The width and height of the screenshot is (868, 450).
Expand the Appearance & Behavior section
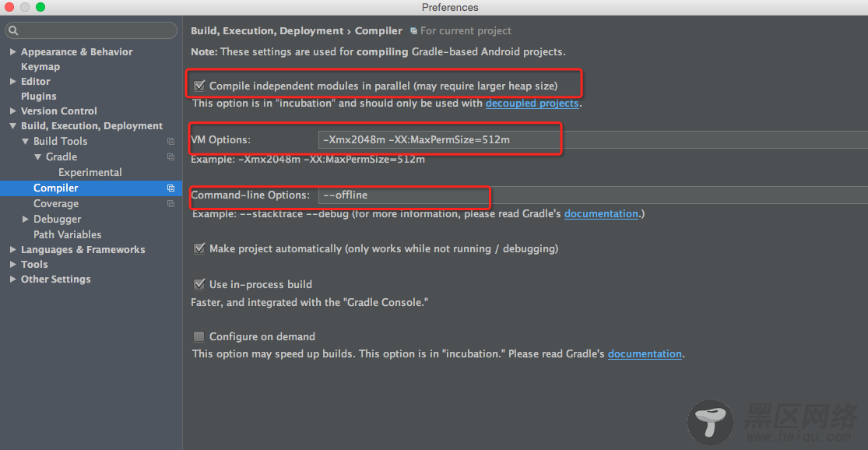coord(12,51)
